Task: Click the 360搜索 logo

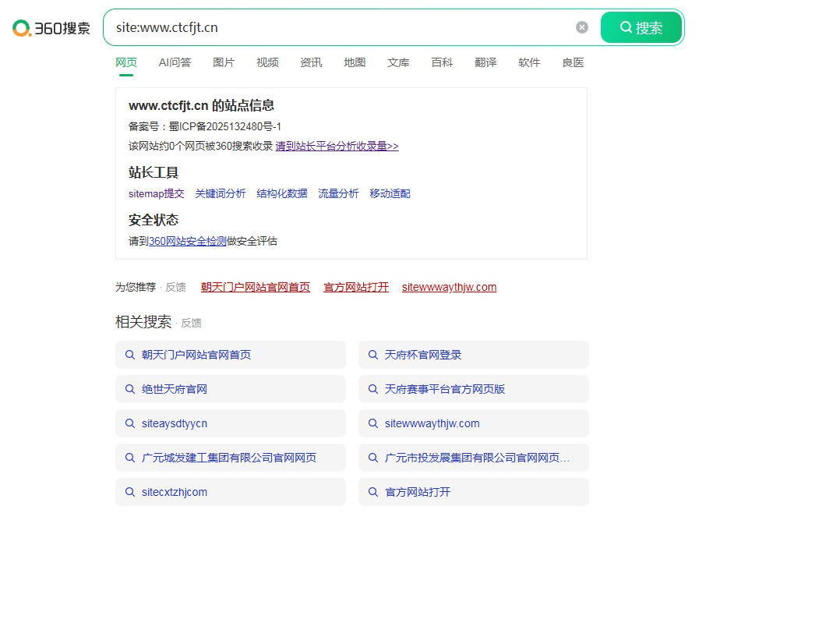Action: (x=51, y=28)
